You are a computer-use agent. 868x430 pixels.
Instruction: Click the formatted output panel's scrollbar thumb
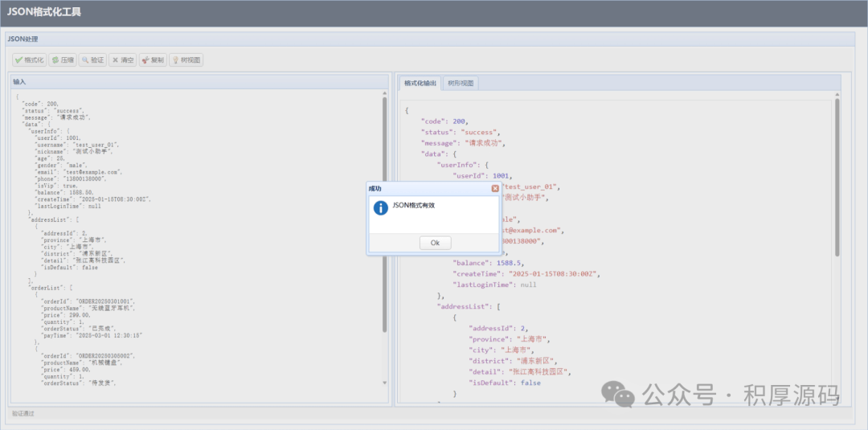point(837,177)
